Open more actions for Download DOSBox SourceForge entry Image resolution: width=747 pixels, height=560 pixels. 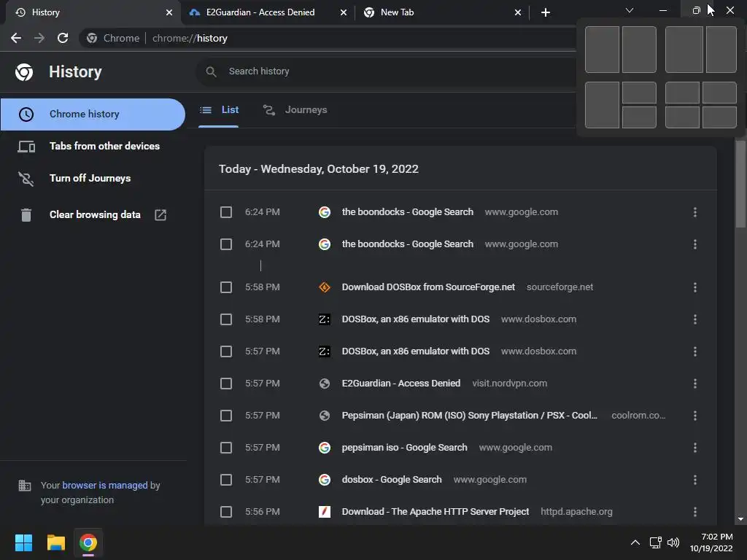tap(695, 287)
